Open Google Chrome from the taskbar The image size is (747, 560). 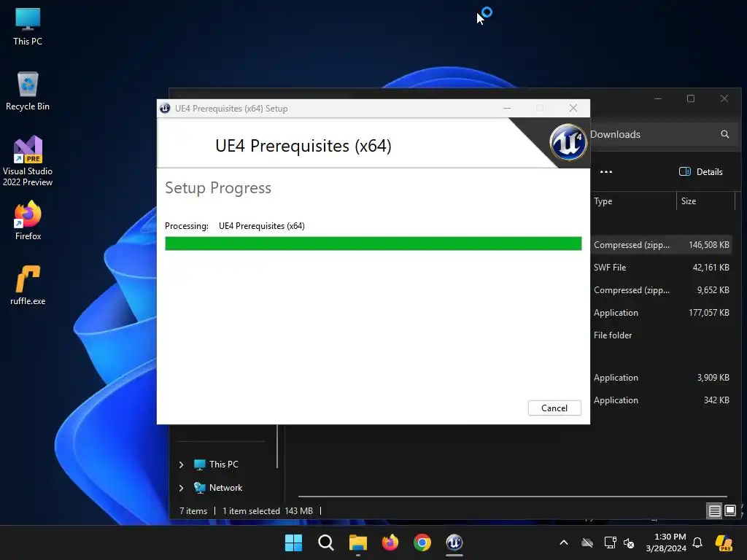[x=422, y=542]
